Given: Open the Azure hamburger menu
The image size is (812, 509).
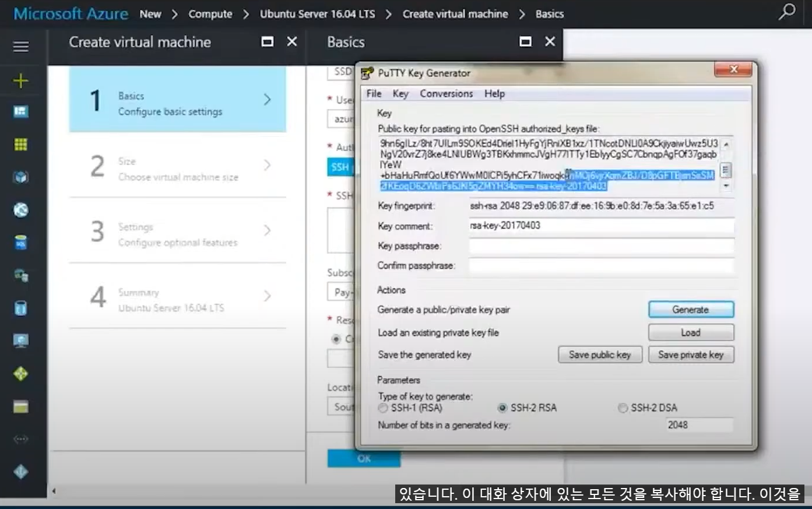Looking at the screenshot, I should (21, 46).
